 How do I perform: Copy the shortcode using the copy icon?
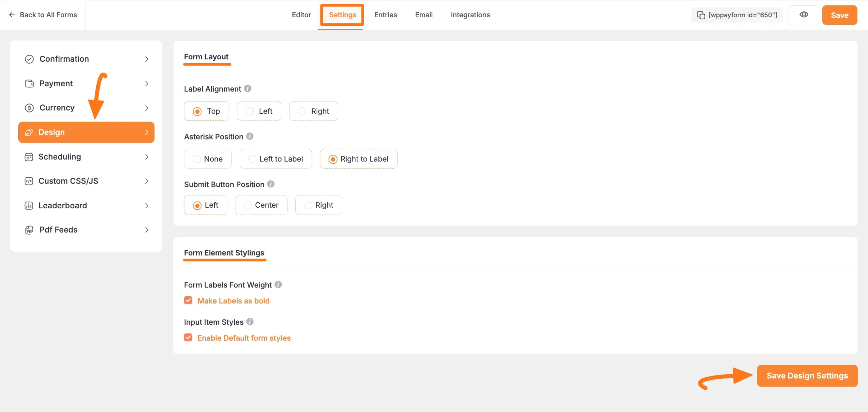[701, 15]
